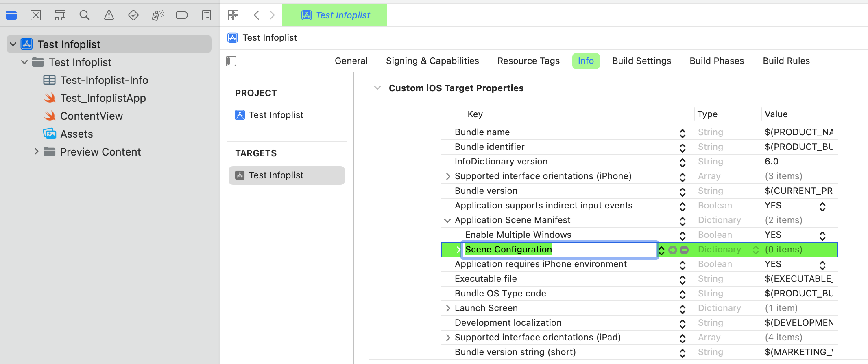Open ContentView swift file
The width and height of the screenshot is (868, 364).
tap(92, 116)
